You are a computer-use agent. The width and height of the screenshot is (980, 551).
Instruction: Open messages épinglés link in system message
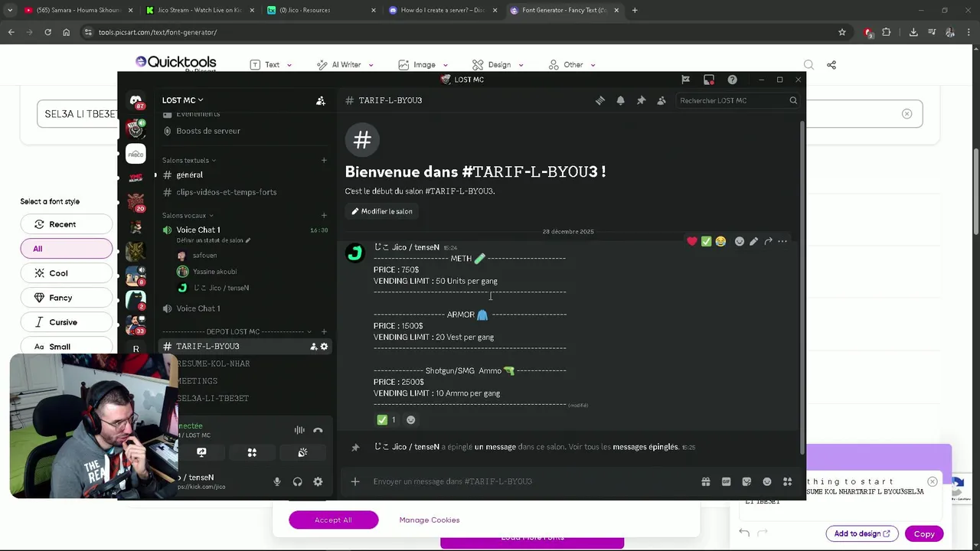[x=646, y=447]
